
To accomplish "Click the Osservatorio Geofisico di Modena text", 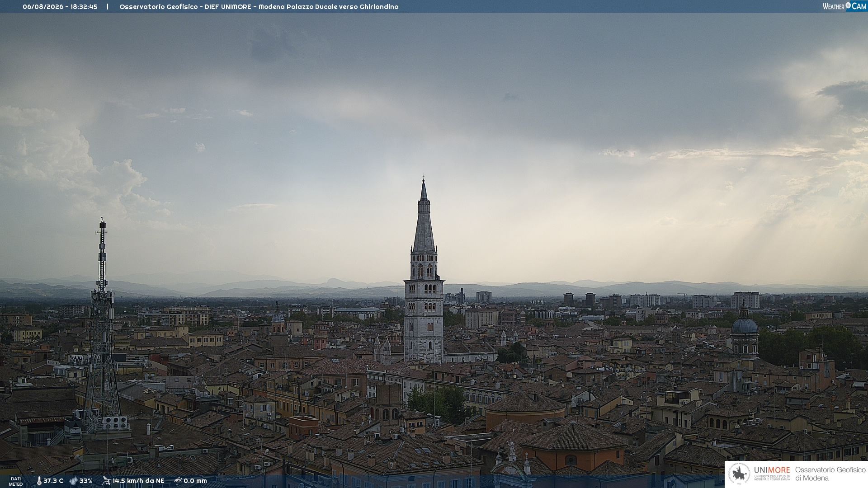I will pyautogui.click(x=830, y=474).
